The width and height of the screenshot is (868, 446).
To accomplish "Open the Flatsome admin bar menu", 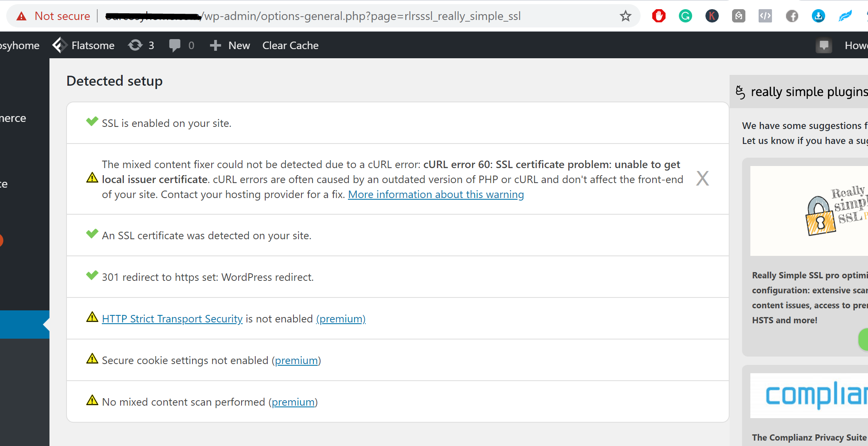I will (x=83, y=45).
